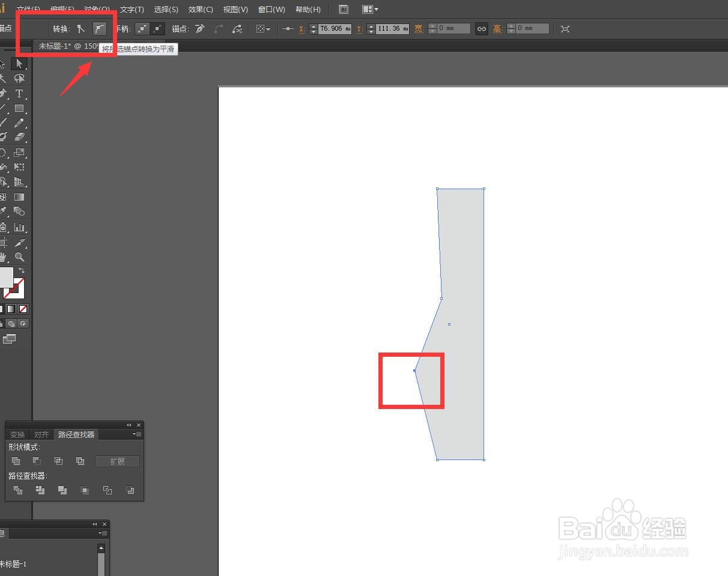Select the Lasso tool
The image size is (728, 576).
point(19,79)
